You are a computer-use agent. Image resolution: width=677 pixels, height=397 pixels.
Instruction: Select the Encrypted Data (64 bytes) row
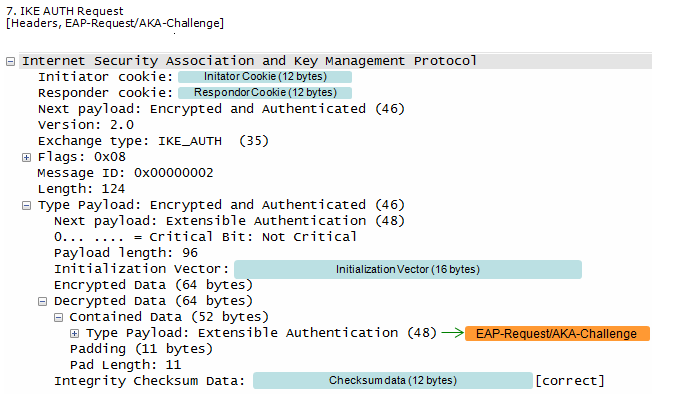pos(153,285)
